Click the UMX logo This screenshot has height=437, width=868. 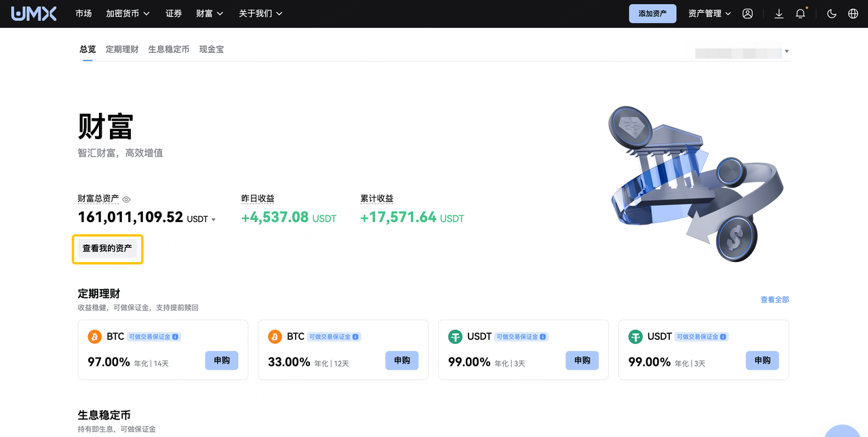(35, 14)
